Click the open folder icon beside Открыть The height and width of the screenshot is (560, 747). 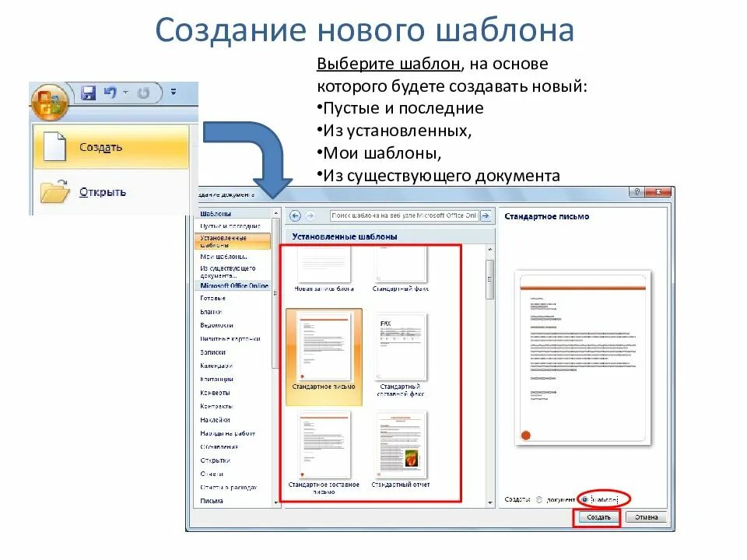[54, 191]
